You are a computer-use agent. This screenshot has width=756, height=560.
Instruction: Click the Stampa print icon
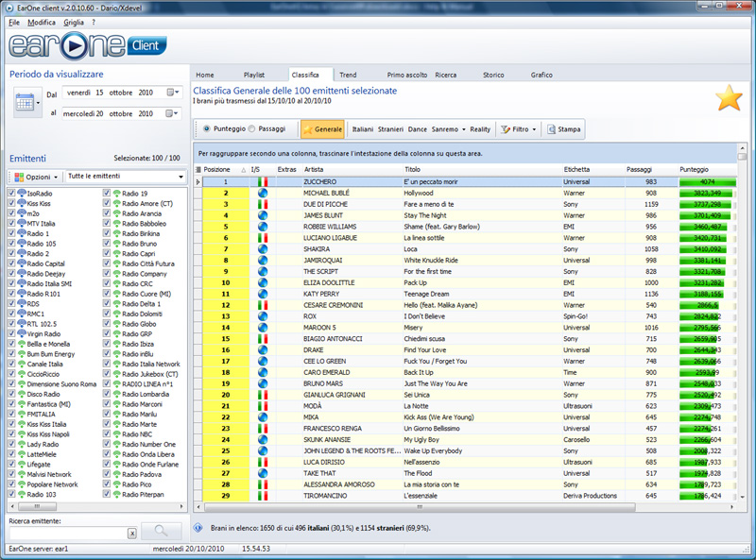point(552,129)
